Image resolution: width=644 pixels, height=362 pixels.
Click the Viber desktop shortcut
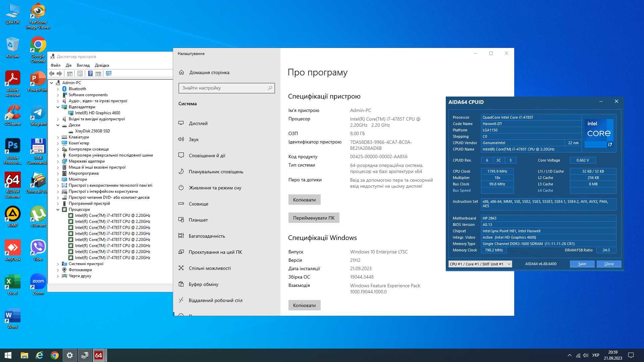[x=38, y=250]
